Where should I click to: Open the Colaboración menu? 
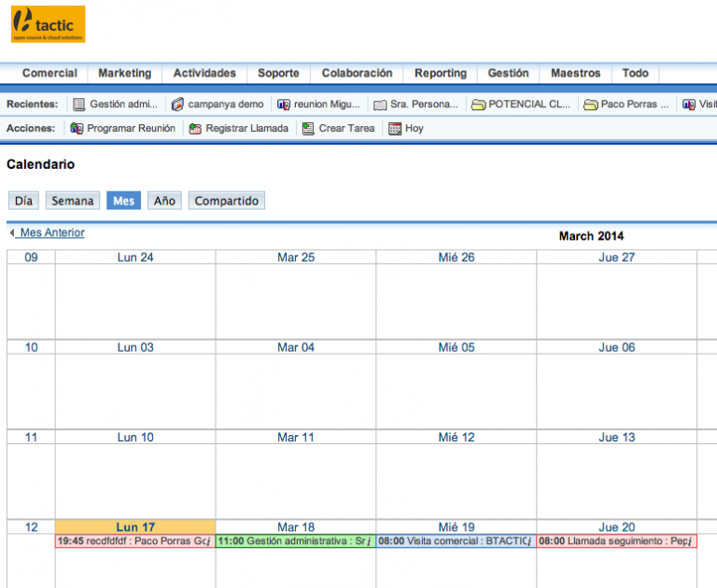[358, 73]
